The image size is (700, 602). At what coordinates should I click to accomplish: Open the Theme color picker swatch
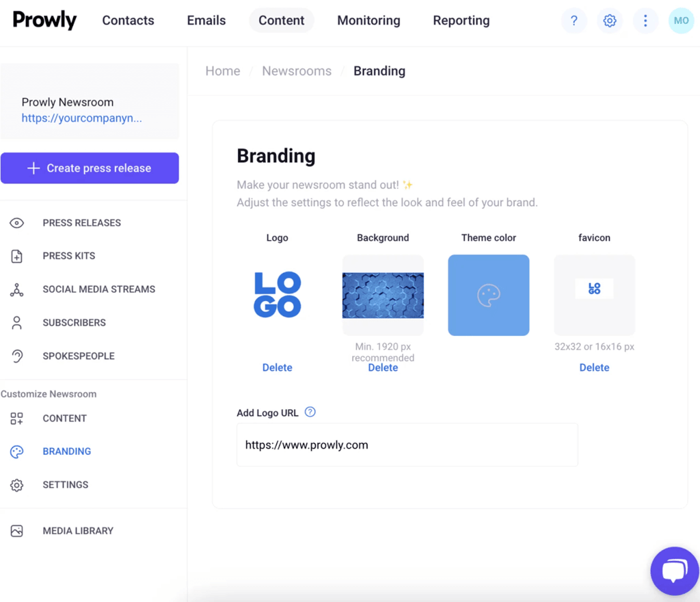pyautogui.click(x=488, y=296)
